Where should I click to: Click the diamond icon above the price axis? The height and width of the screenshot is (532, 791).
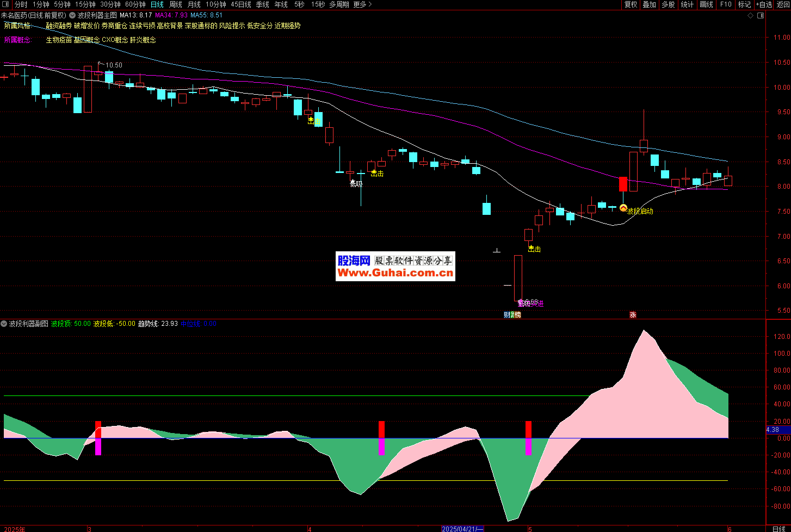751,15
